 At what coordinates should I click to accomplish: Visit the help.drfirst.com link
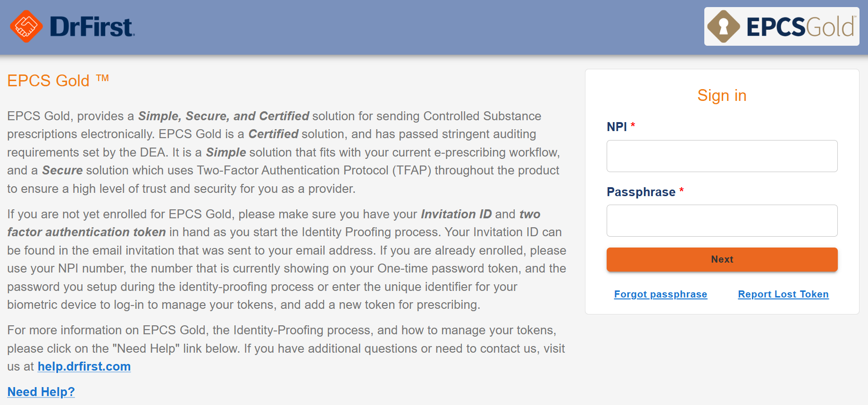point(84,366)
